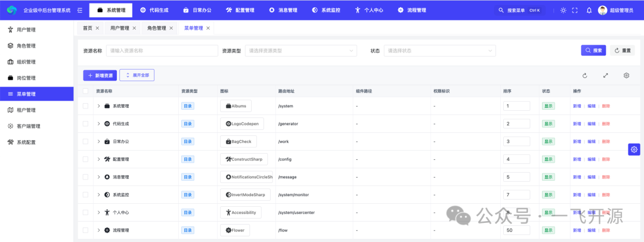Screen dimensions: 644x242
Task: Open table column settings gear icon
Action: pyautogui.click(x=626, y=76)
